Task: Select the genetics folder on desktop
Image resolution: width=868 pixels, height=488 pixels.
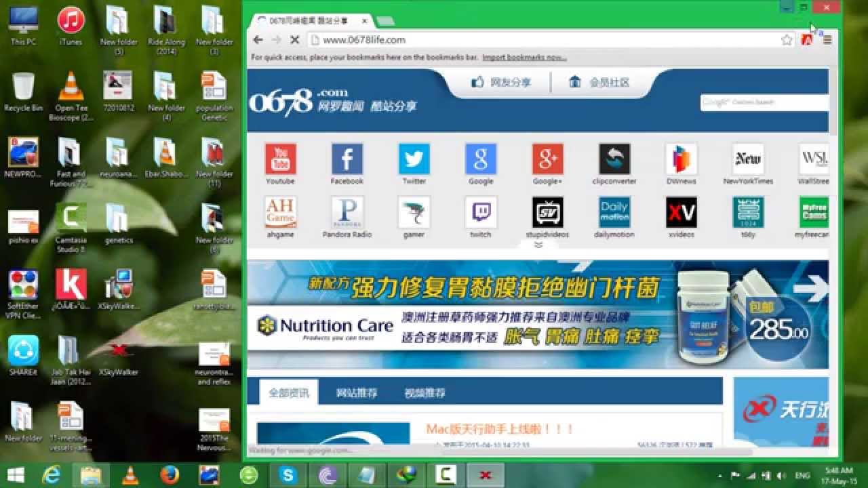Action: [x=118, y=224]
